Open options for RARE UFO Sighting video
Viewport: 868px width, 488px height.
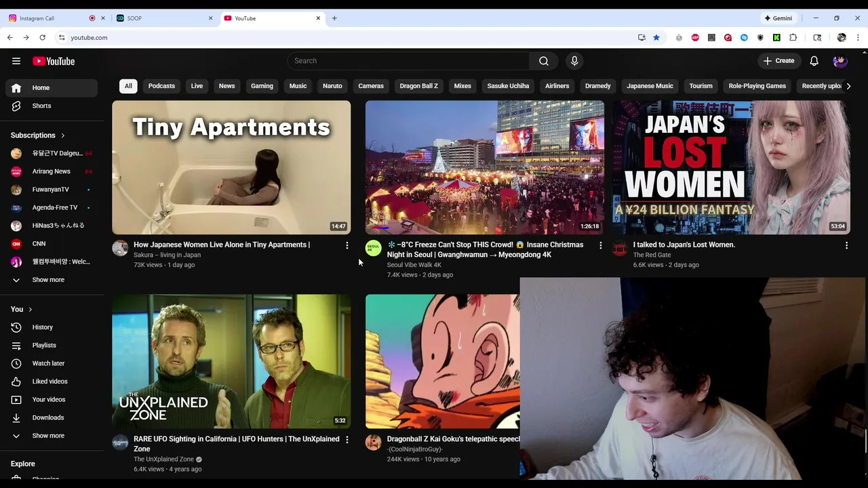coord(347,440)
